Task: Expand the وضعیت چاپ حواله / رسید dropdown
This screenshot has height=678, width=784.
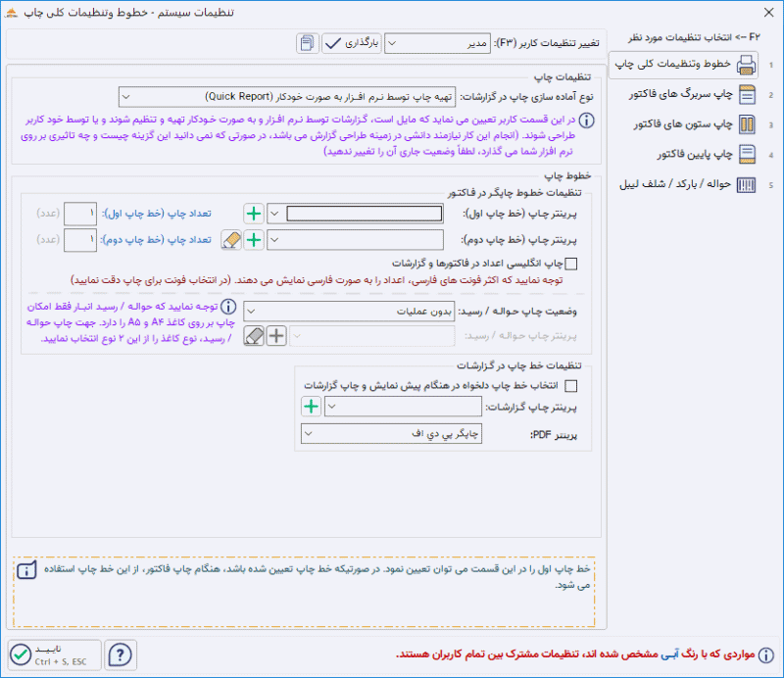Action: pos(349,311)
